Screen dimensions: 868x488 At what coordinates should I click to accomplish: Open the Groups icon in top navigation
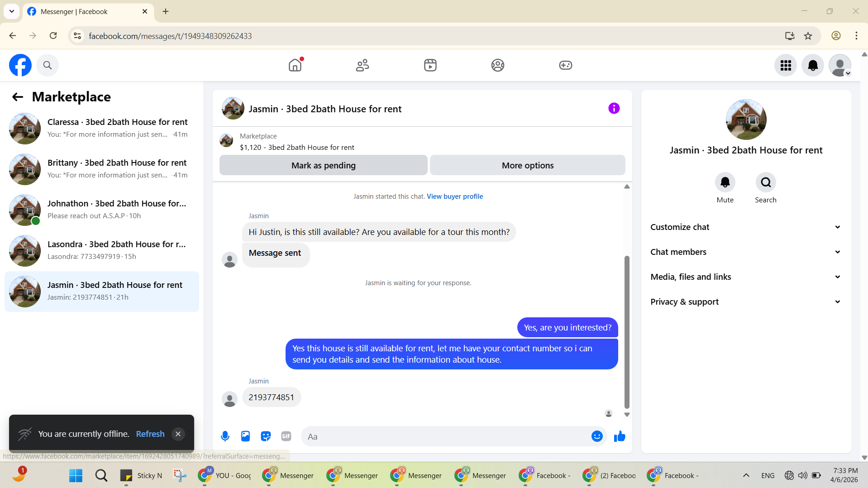[498, 65]
